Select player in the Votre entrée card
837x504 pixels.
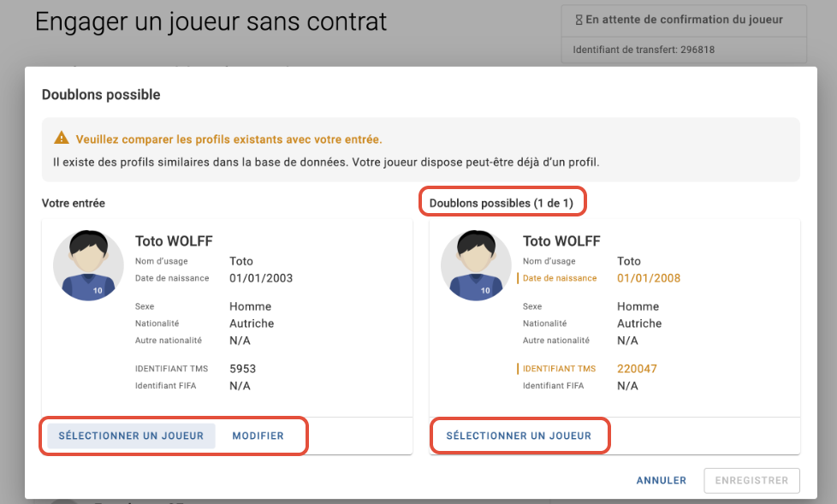pos(131,436)
